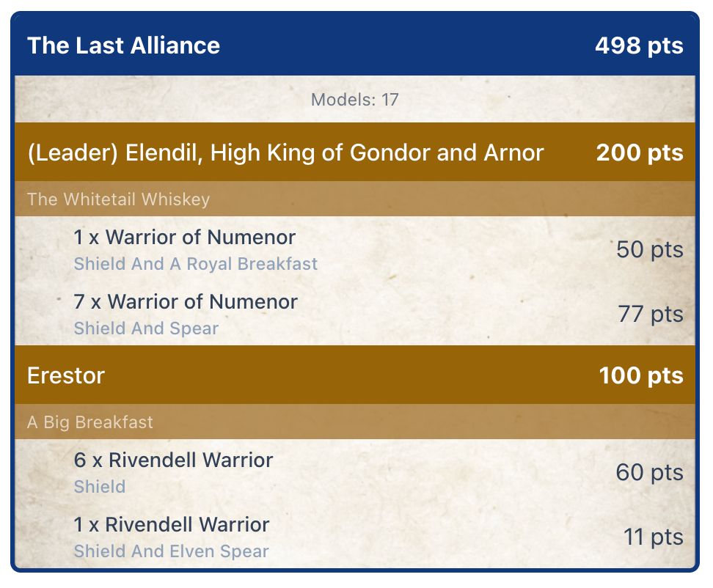Click the "Shield And Elven Spear" wargear text

171,551
